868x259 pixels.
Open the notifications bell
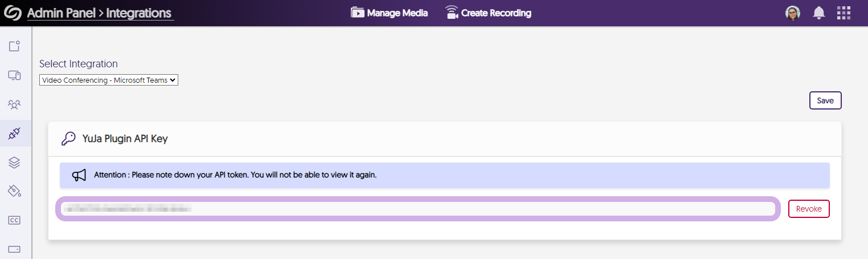819,13
